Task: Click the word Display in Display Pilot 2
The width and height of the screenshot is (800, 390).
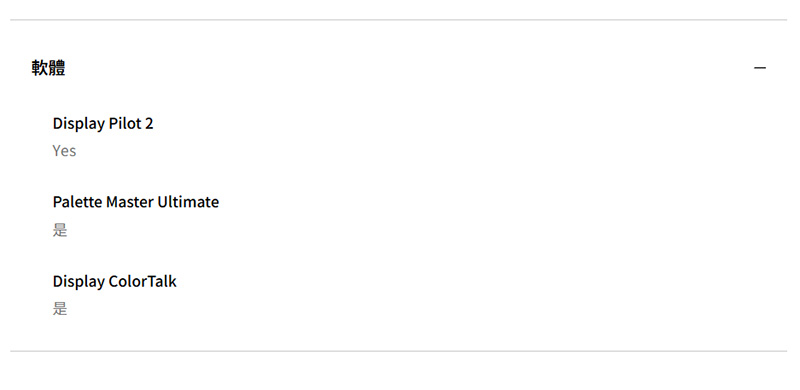Action: pos(79,124)
